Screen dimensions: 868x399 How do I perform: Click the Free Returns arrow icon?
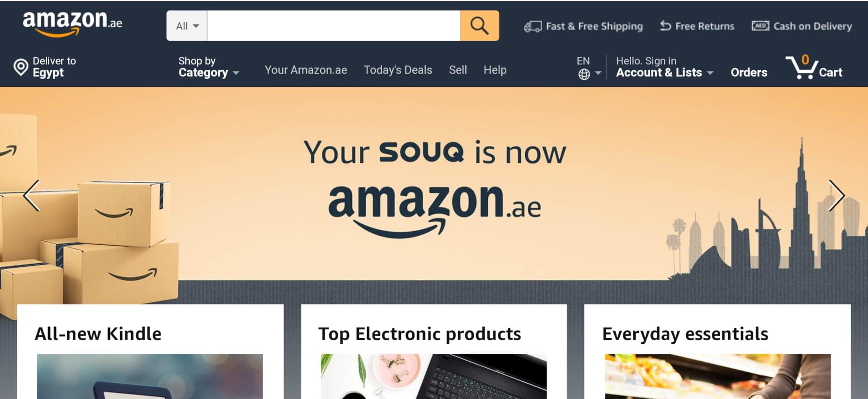click(x=665, y=26)
